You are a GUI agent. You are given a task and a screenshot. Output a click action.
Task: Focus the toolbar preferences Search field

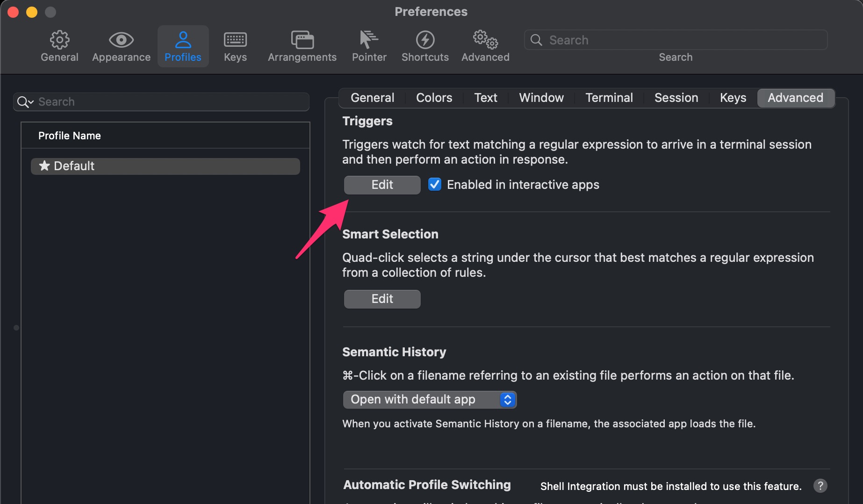point(676,40)
